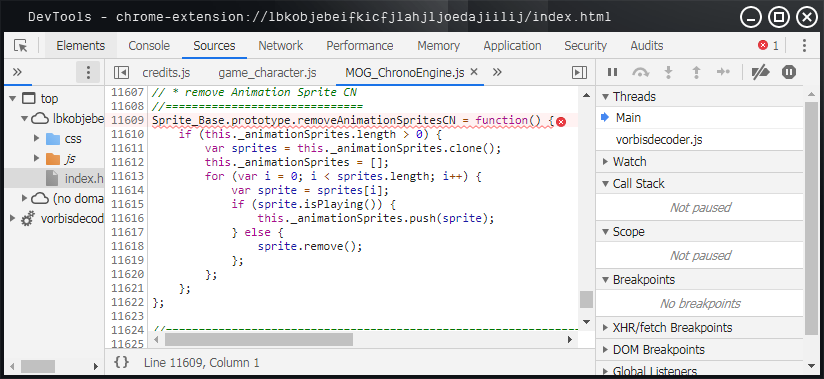The height and width of the screenshot is (379, 824).
Task: Expand the js folder arrow
Action: [x=36, y=158]
